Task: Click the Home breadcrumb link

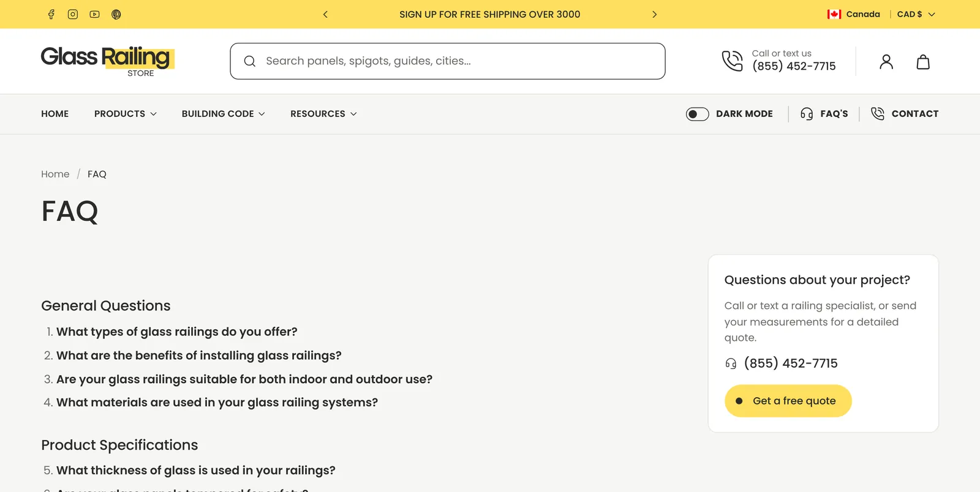Action: pyautogui.click(x=55, y=174)
